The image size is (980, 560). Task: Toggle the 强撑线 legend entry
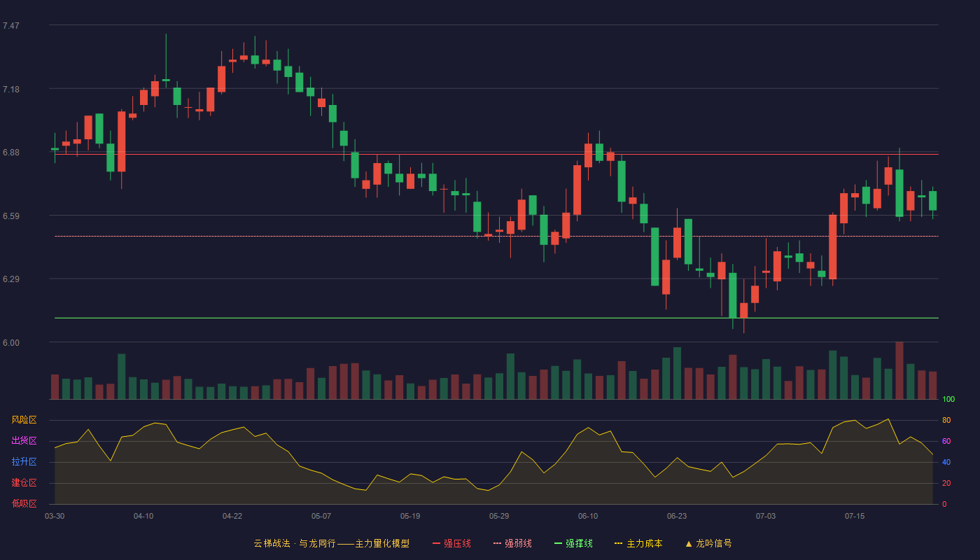[573, 543]
